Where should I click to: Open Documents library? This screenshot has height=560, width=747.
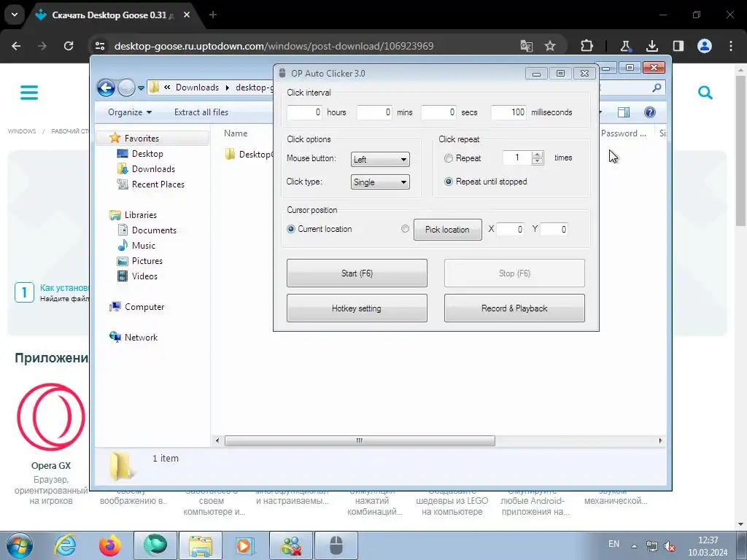[x=154, y=230]
